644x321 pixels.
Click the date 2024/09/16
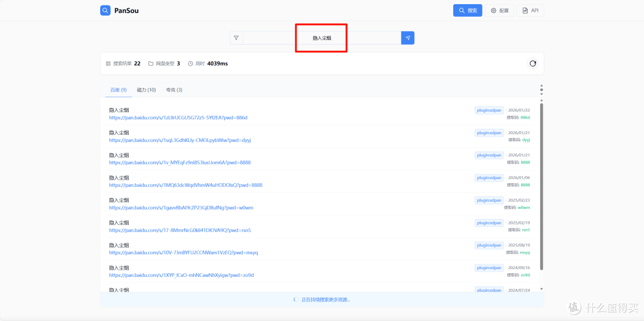point(519,267)
